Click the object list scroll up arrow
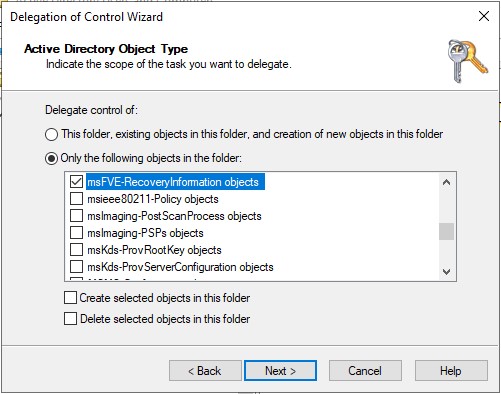501x394 pixels. [x=446, y=182]
